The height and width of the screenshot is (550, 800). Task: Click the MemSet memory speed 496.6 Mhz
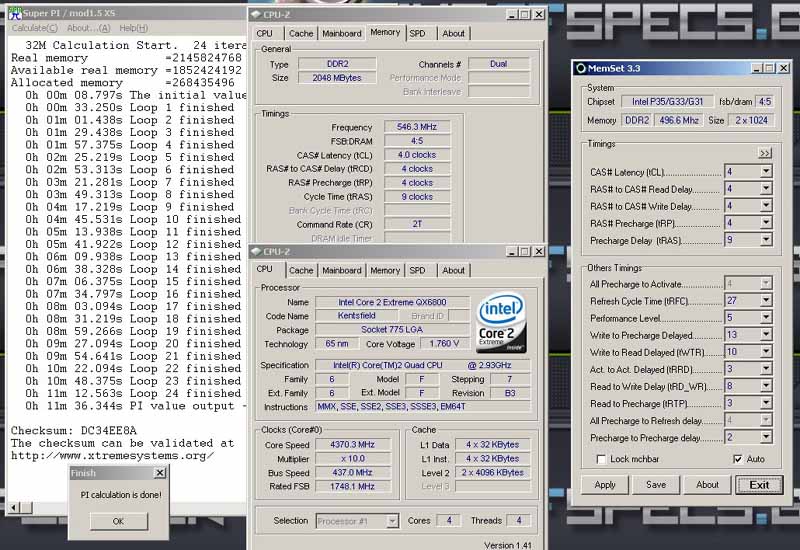(x=679, y=120)
